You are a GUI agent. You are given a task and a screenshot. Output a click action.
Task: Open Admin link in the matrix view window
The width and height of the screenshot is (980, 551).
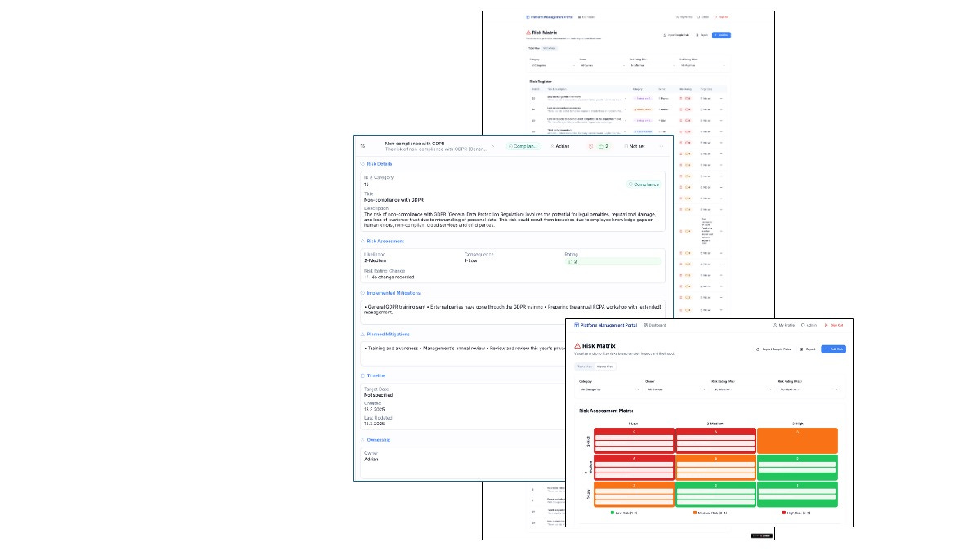[808, 325]
